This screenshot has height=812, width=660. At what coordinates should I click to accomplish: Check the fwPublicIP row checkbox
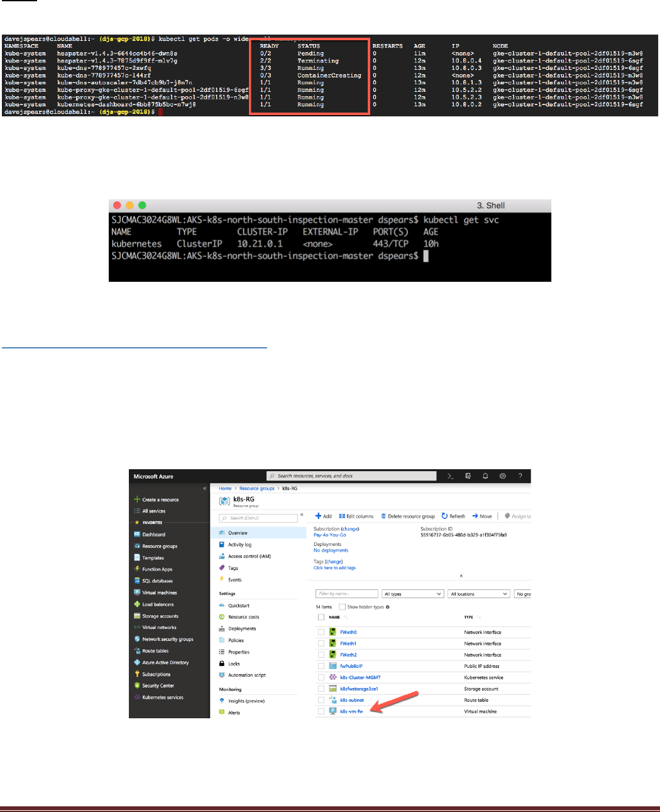pyautogui.click(x=321, y=666)
